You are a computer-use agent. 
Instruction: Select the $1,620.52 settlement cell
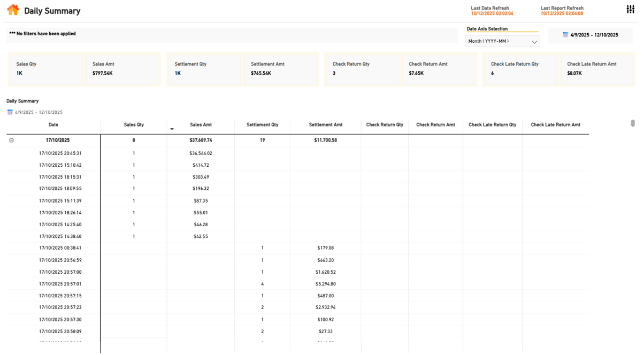[325, 272]
